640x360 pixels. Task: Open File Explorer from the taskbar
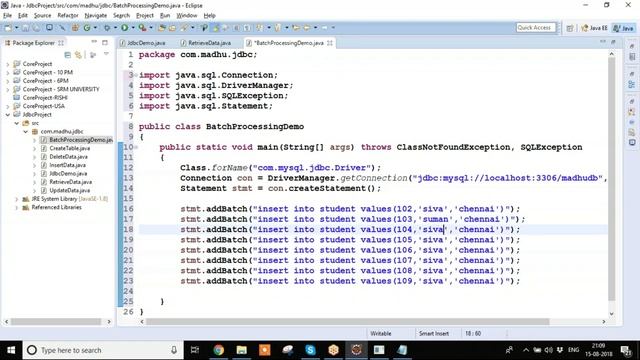point(242,350)
